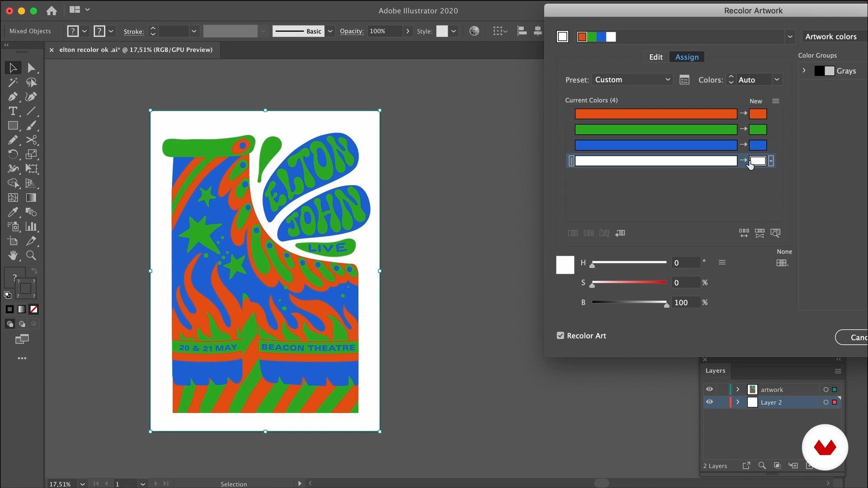Click the Stroke label link
Viewport: 868px width, 488px height.
134,32
